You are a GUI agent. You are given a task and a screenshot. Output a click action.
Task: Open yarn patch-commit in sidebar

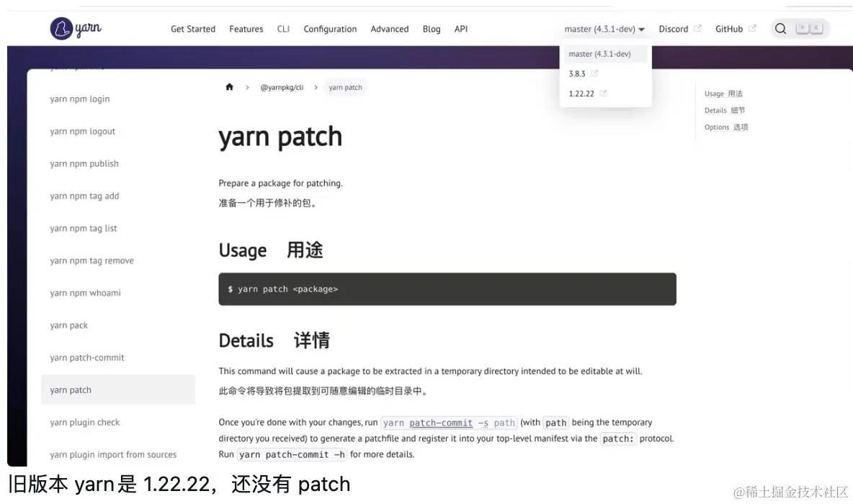(x=87, y=357)
